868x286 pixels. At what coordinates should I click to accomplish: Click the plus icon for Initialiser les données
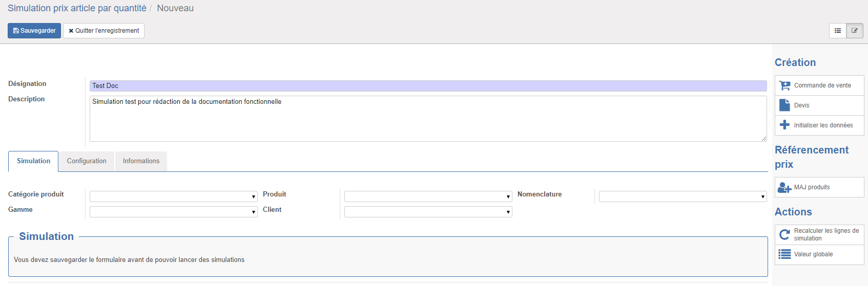pyautogui.click(x=784, y=125)
